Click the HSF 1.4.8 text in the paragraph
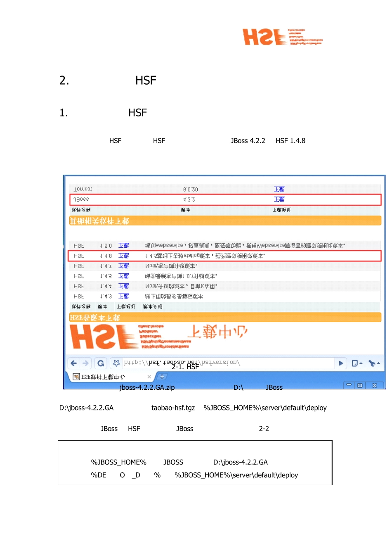392x555 pixels. pyautogui.click(x=290, y=141)
